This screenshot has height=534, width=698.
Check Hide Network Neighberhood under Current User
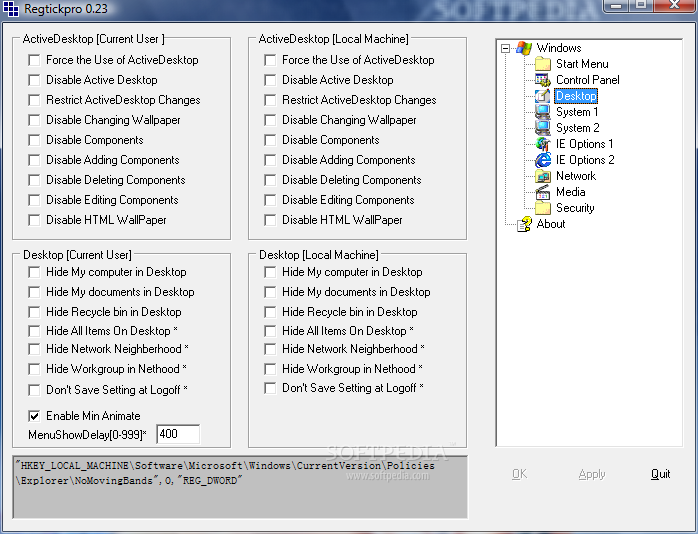coord(34,349)
